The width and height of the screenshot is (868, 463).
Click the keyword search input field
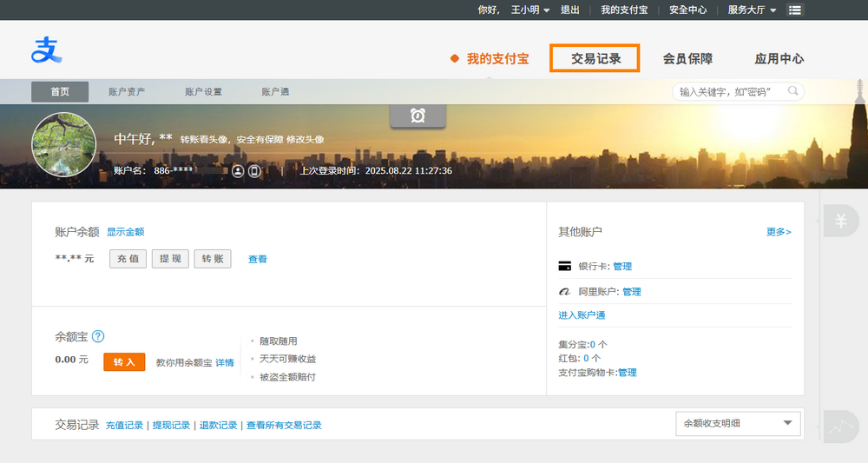(738, 91)
